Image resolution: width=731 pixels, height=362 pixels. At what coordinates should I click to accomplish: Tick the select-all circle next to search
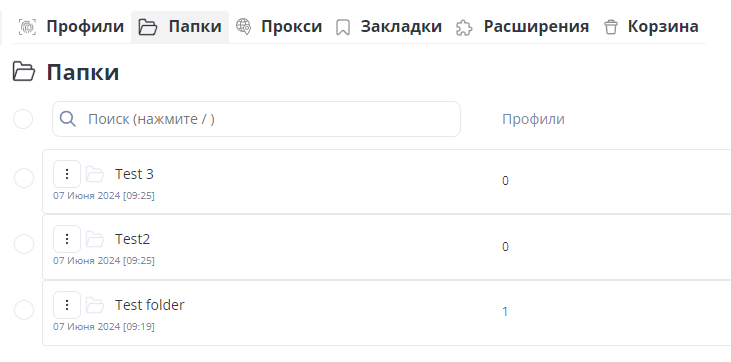pos(23,119)
